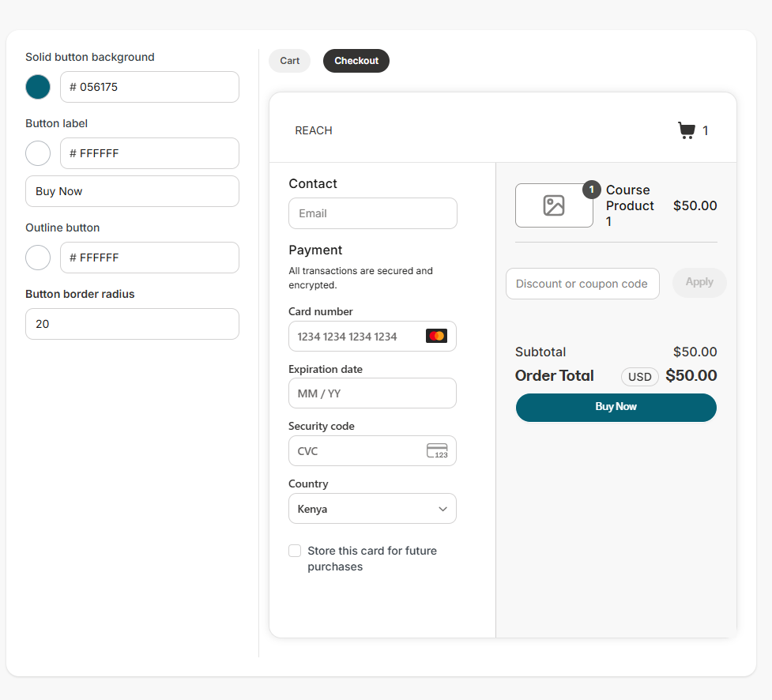Enable the Store this card for future purchases checkbox
Viewport: 772px width, 700px height.
[295, 551]
